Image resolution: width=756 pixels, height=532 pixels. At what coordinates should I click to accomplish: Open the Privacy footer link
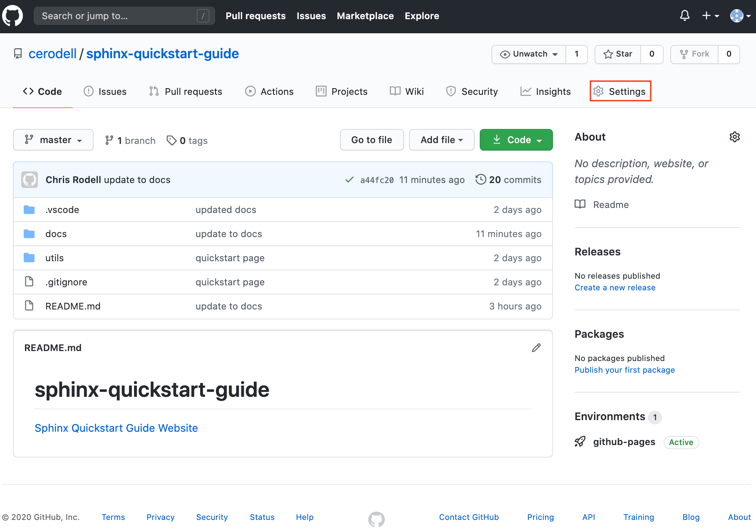pos(161,517)
